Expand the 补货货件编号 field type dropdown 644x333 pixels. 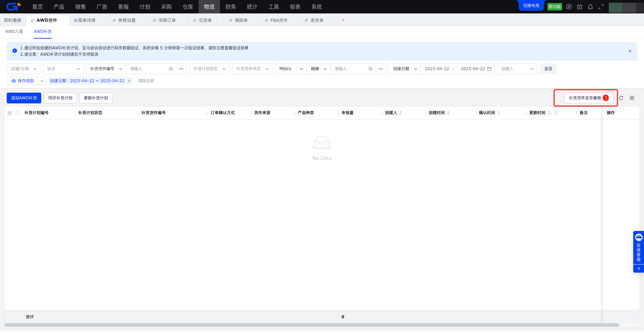pos(106,69)
